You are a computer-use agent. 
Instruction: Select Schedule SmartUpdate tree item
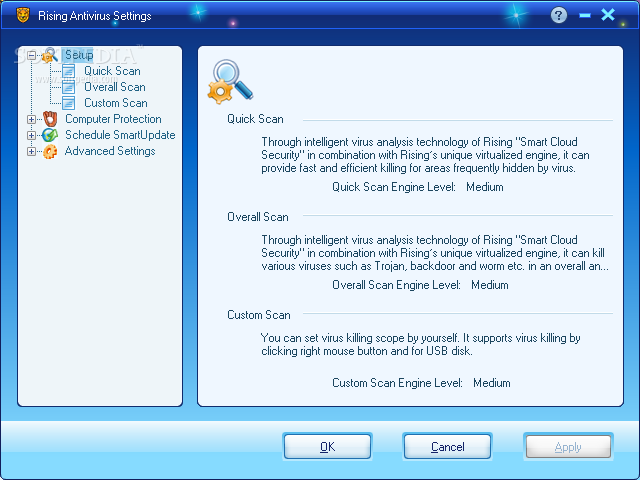pos(120,135)
